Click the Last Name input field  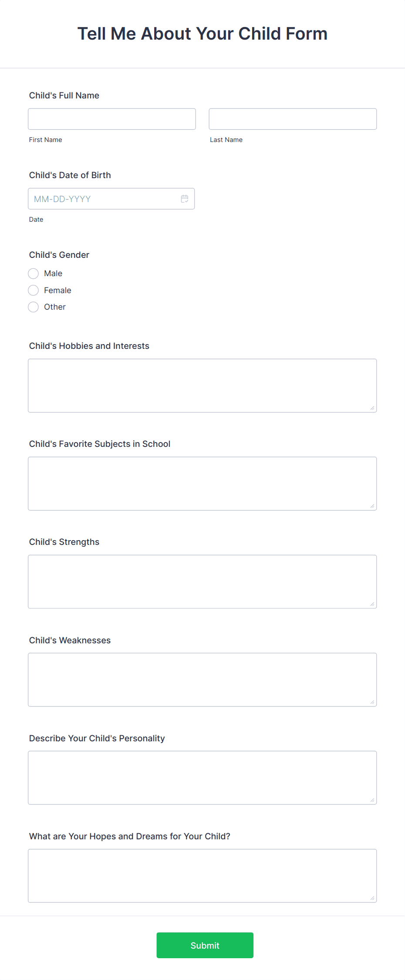[x=293, y=119]
